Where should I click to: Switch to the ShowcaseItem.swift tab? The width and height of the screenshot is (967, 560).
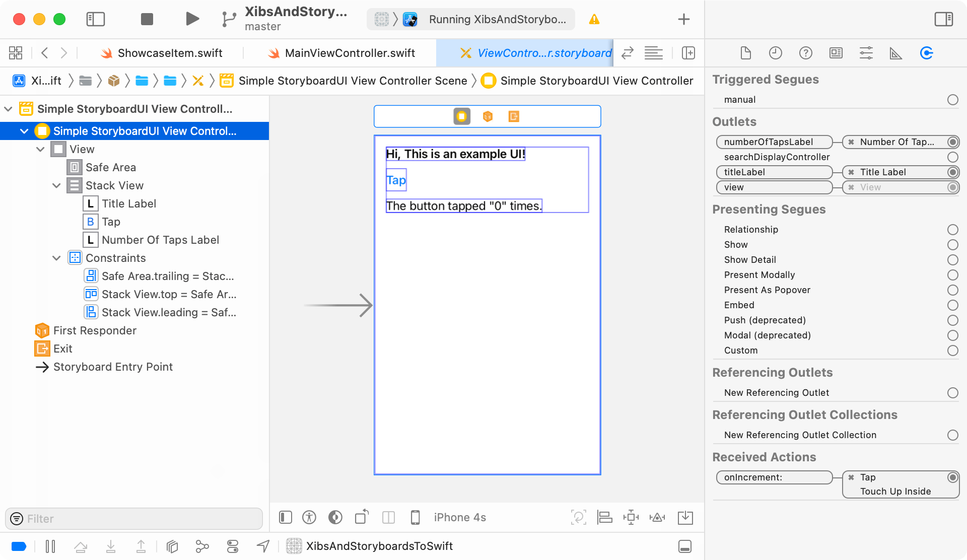tap(169, 53)
